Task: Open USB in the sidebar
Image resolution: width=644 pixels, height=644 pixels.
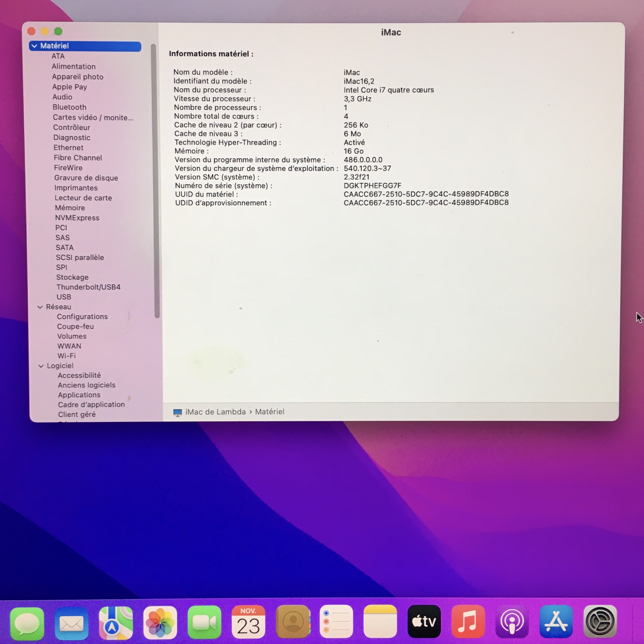Action: (64, 297)
